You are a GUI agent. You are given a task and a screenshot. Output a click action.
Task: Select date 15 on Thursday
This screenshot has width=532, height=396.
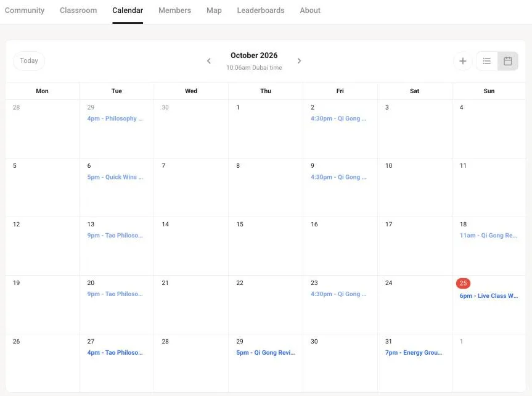click(x=240, y=224)
